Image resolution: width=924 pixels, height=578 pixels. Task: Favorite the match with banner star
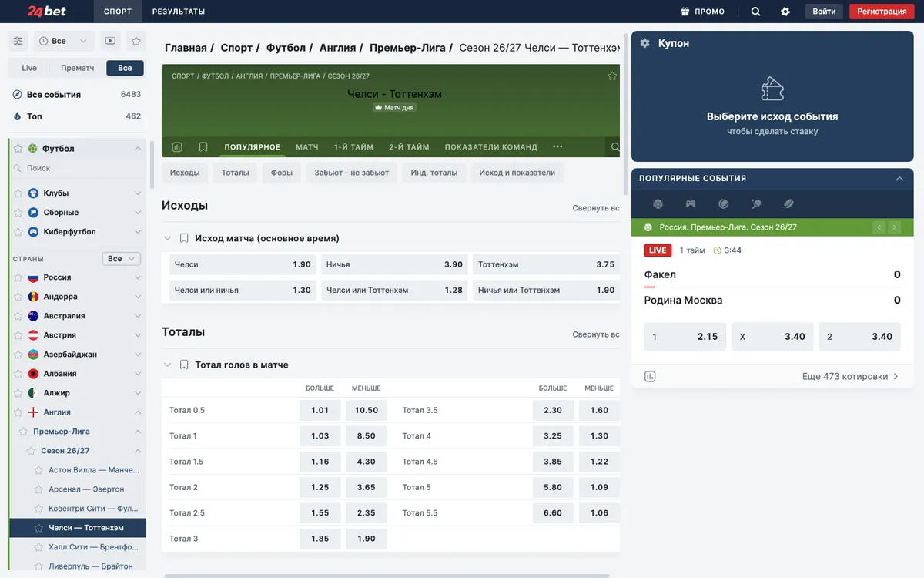click(612, 76)
